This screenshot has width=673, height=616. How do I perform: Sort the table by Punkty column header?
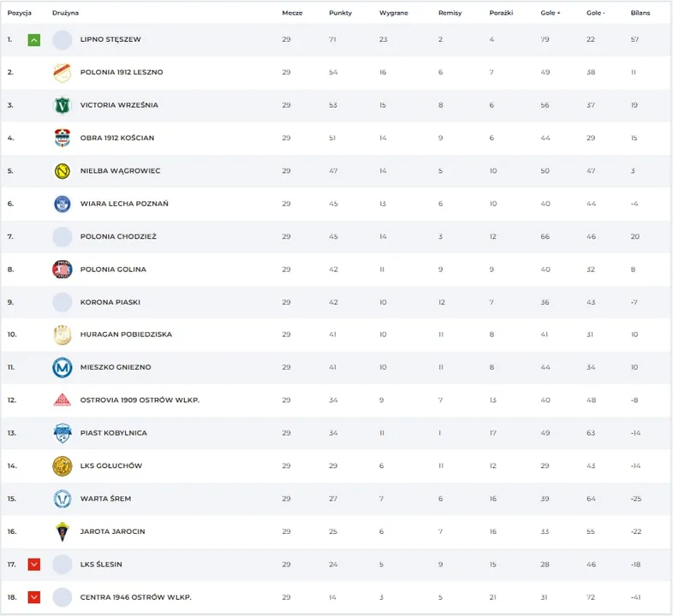point(341,13)
